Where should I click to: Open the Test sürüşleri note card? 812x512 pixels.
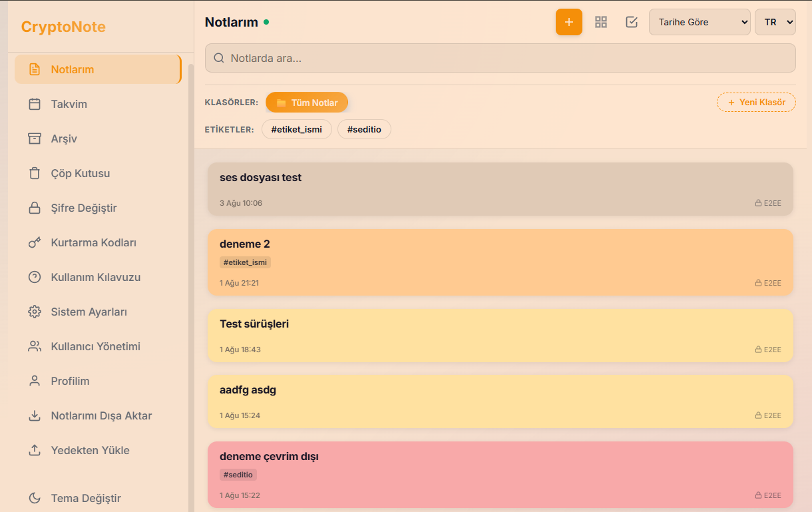501,336
